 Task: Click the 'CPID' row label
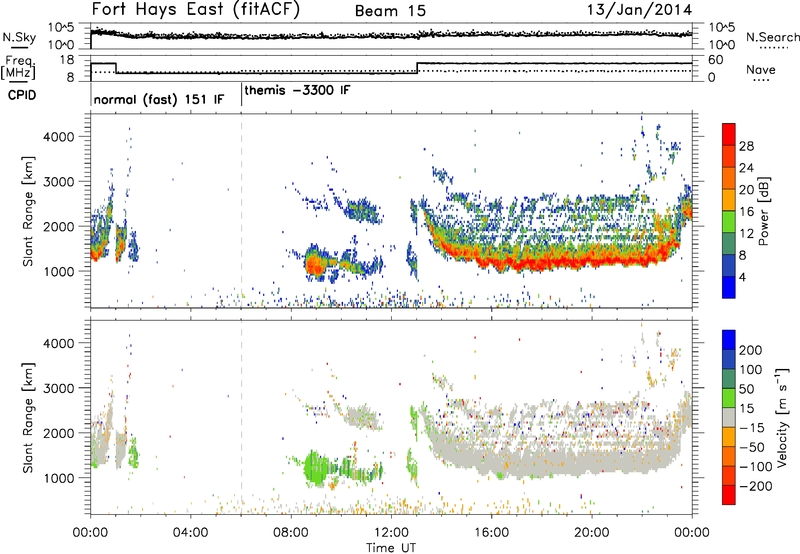22,95
